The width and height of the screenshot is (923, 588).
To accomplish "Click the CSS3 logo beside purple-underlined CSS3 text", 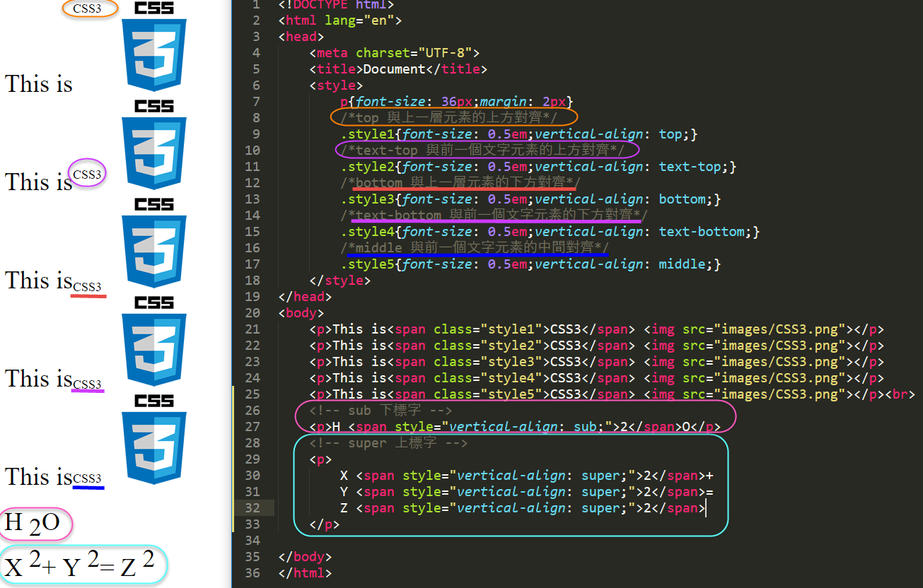I will 154,343.
